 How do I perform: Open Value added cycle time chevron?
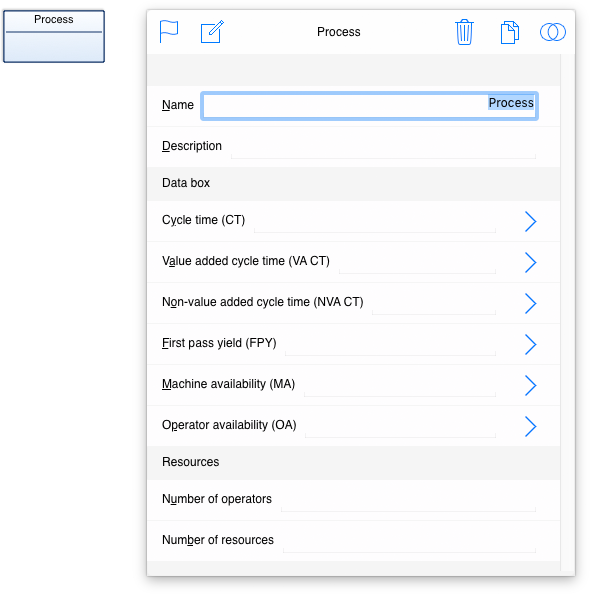531,263
